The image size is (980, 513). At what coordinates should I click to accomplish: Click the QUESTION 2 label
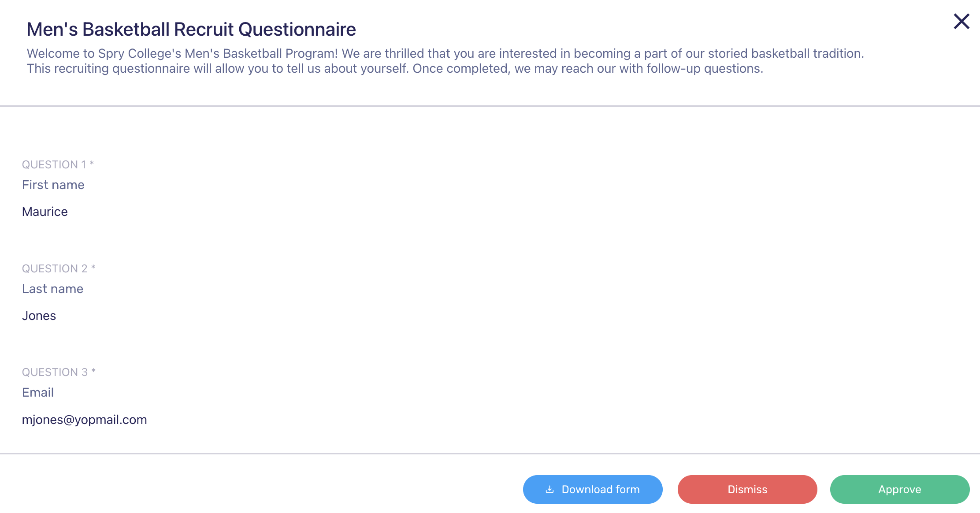point(55,268)
